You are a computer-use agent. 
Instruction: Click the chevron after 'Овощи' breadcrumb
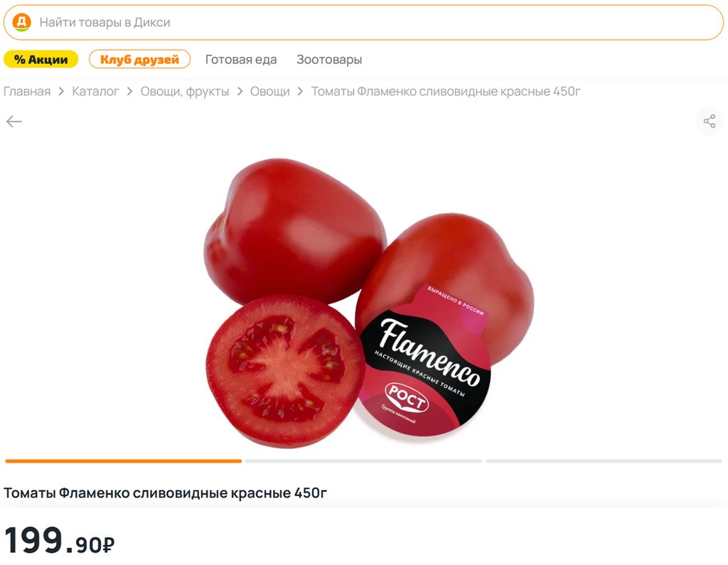301,92
